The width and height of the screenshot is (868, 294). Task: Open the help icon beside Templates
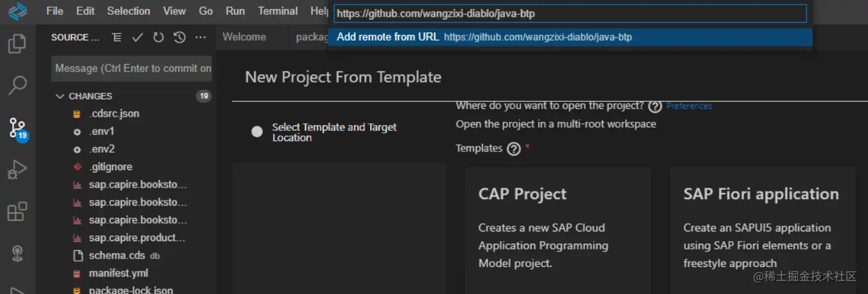pos(514,149)
